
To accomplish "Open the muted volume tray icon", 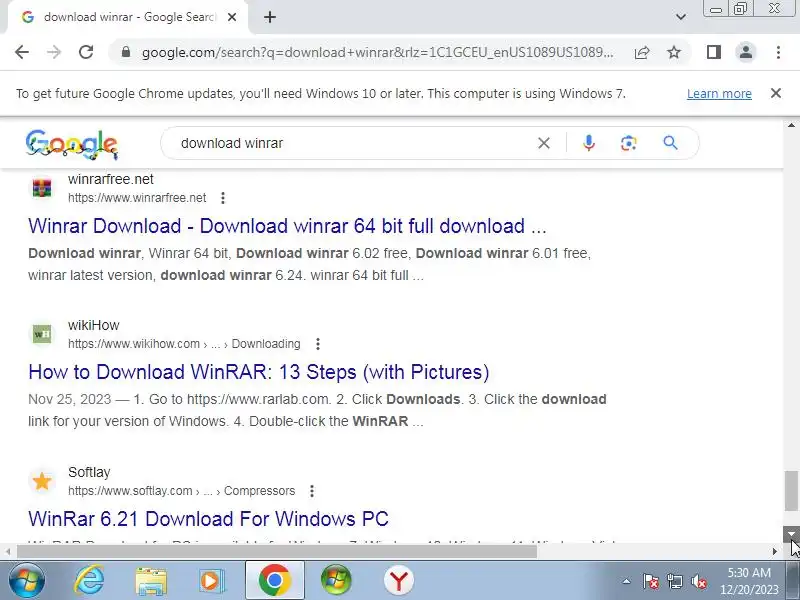I will [x=698, y=581].
